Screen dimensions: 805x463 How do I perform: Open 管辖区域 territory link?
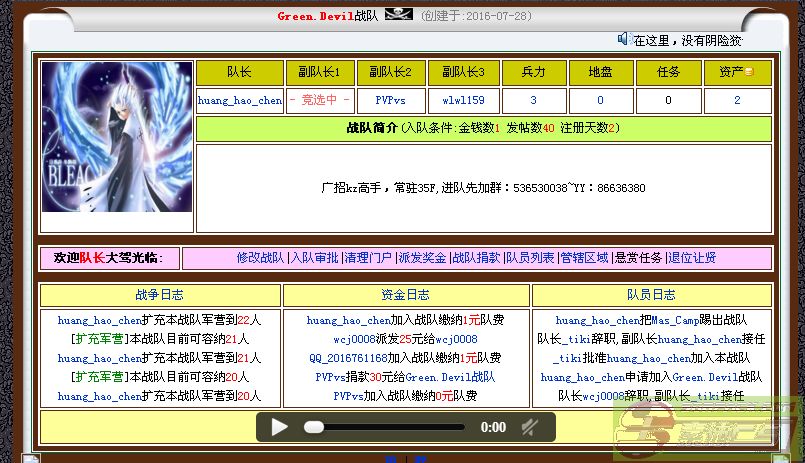point(584,258)
